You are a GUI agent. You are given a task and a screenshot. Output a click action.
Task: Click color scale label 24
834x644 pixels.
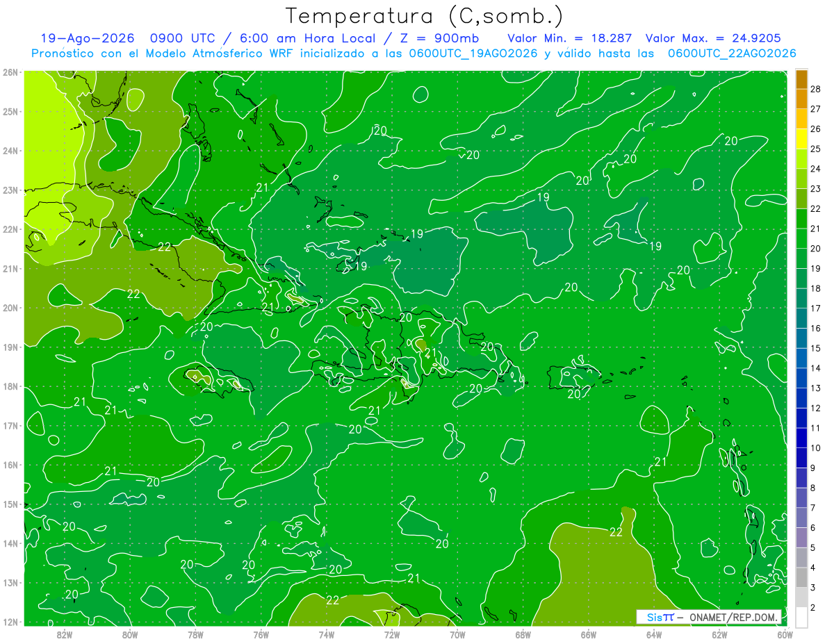(815, 169)
